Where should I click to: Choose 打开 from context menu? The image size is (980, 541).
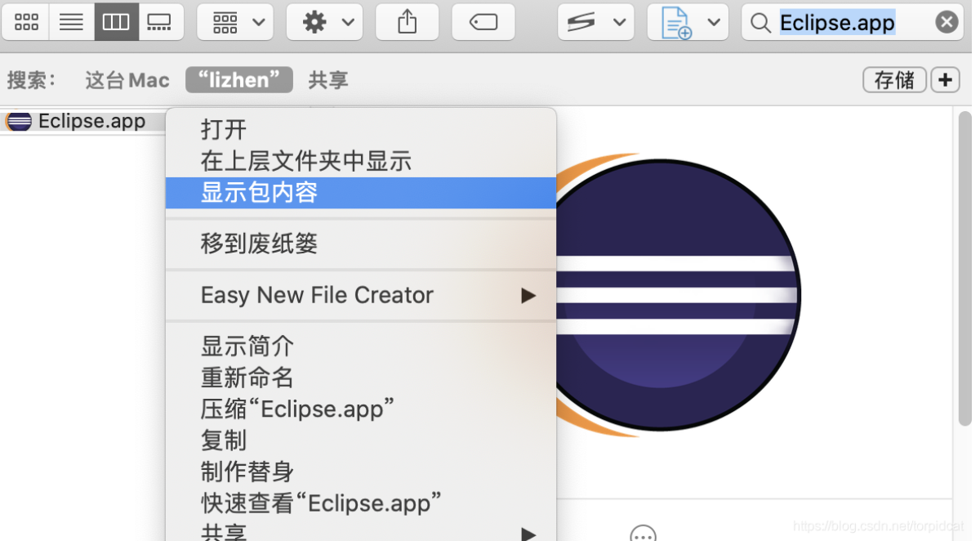(x=361, y=129)
